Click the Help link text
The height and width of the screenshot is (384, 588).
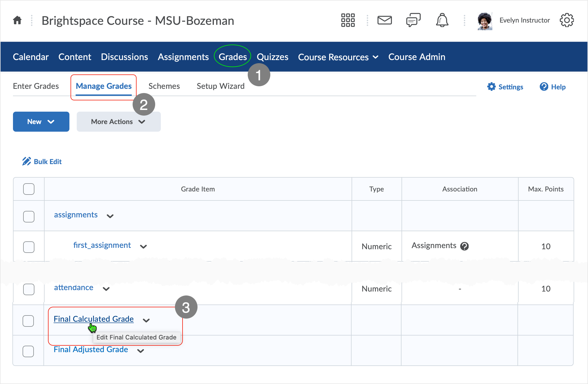tap(558, 87)
